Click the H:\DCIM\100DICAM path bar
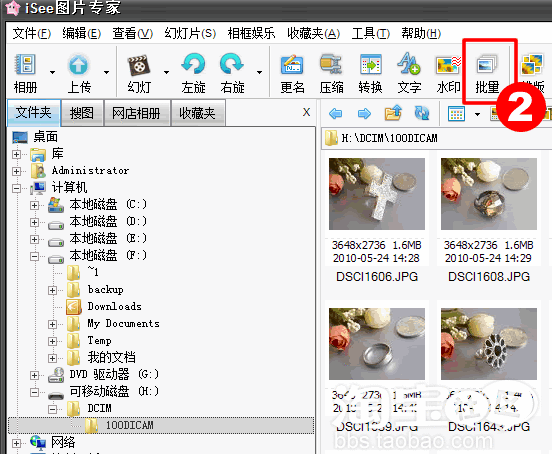The height and width of the screenshot is (454, 552). (437, 138)
